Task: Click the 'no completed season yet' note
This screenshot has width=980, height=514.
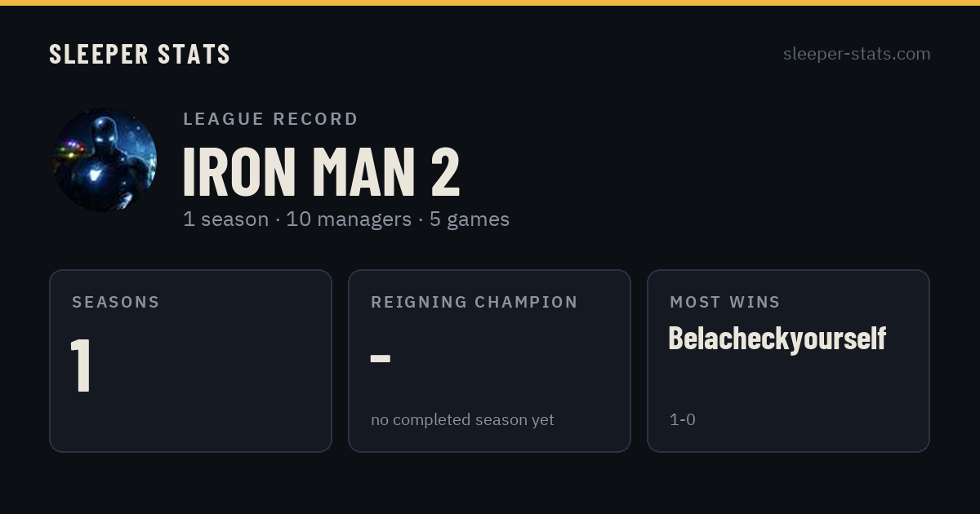Action: pos(462,420)
